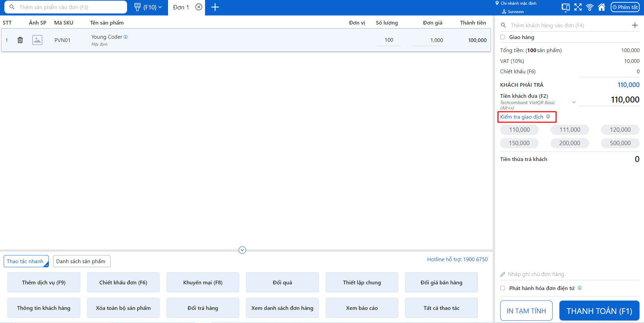Edit the unit price field showing 1,000
Screen dimensions: 644x323
(x=428, y=40)
